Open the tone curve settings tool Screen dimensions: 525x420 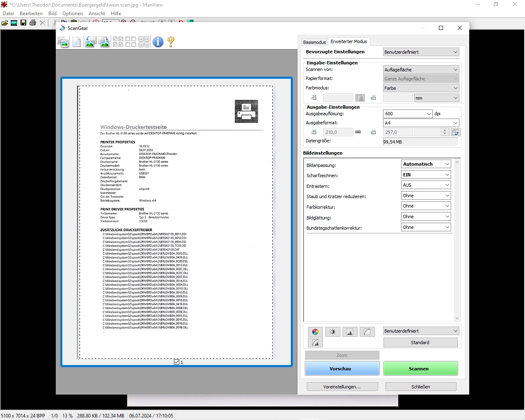point(367,332)
